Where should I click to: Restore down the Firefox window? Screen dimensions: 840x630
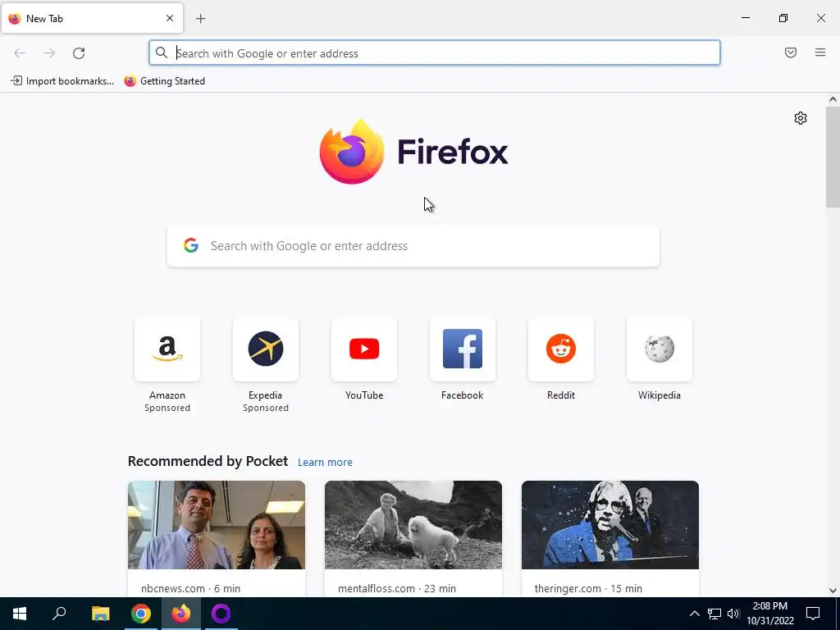click(x=783, y=18)
